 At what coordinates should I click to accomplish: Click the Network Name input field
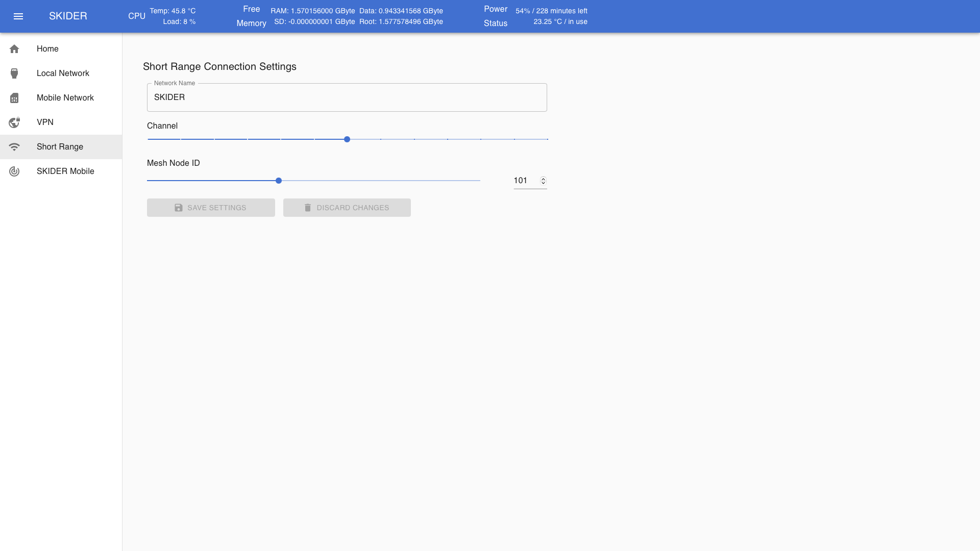click(x=347, y=97)
